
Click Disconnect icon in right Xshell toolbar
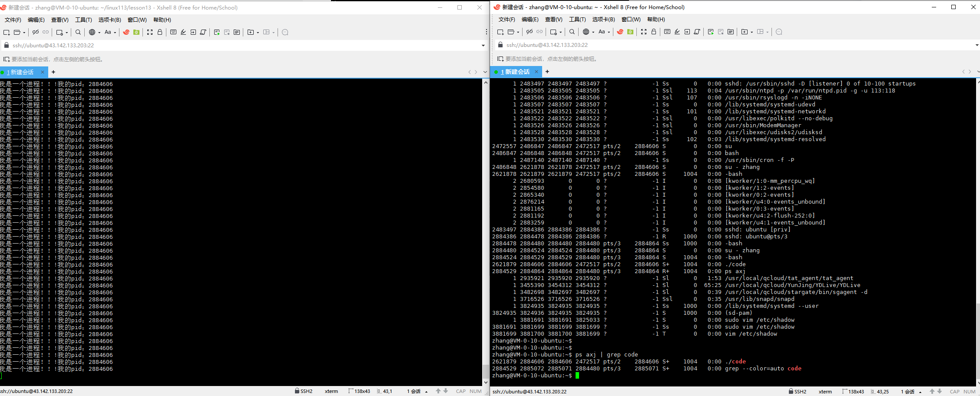click(530, 32)
